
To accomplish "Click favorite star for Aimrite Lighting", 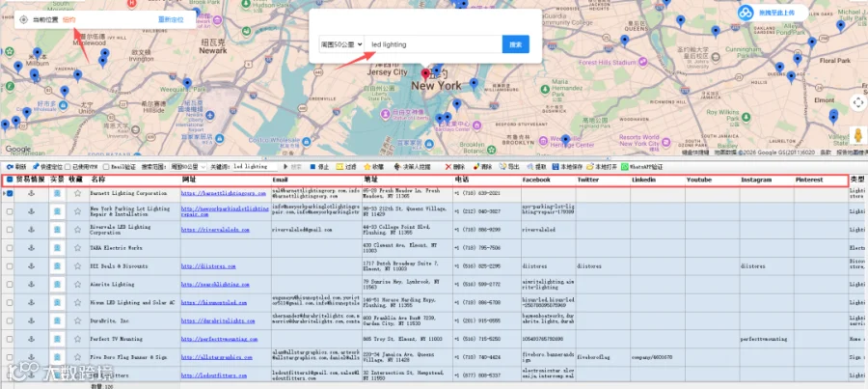I will pyautogui.click(x=77, y=284).
